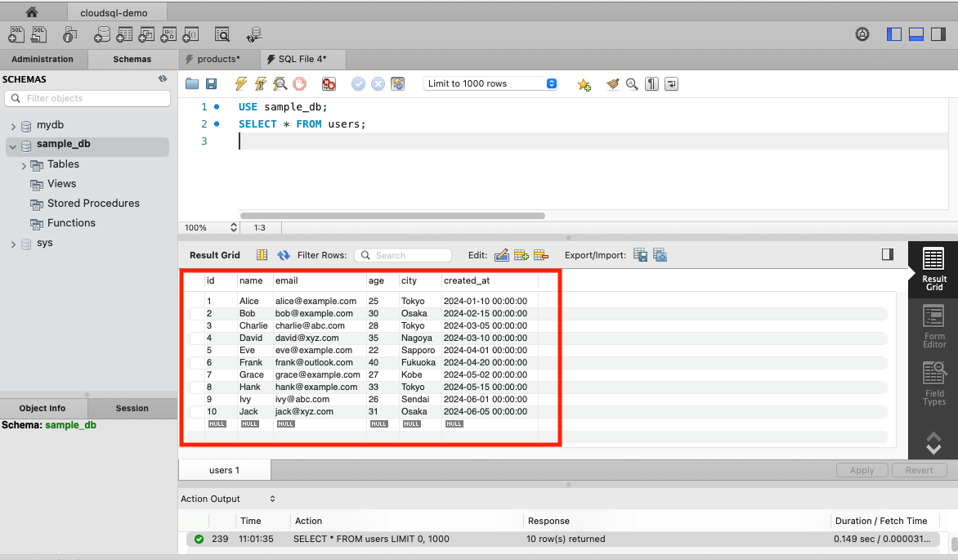Open the schema inspector icon
The width and height of the screenshot is (958, 560).
point(69,35)
